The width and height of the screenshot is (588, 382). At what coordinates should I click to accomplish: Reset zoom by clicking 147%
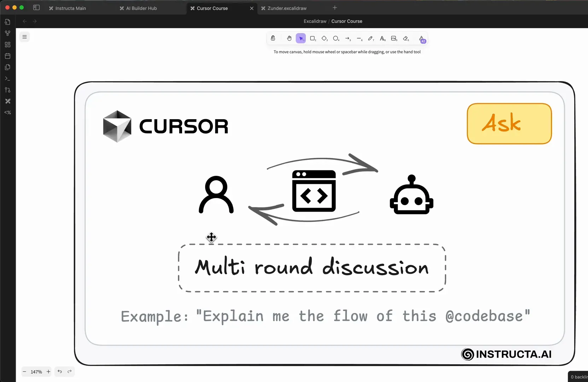pyautogui.click(x=36, y=372)
